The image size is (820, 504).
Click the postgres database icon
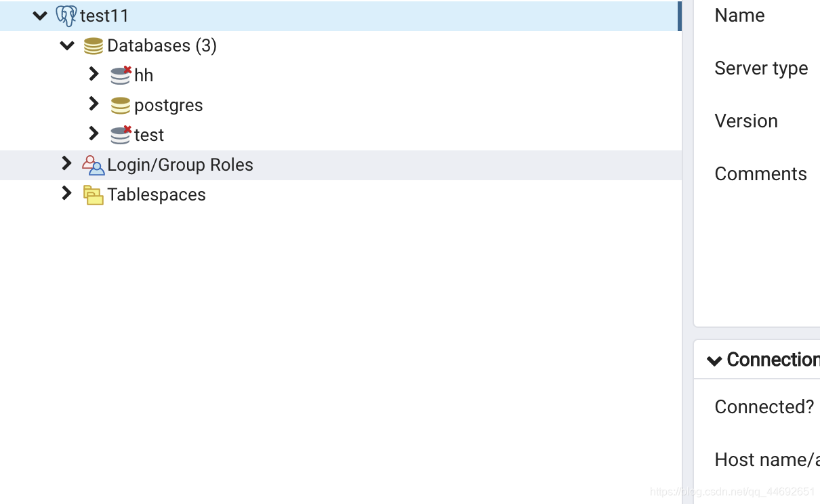[121, 105]
